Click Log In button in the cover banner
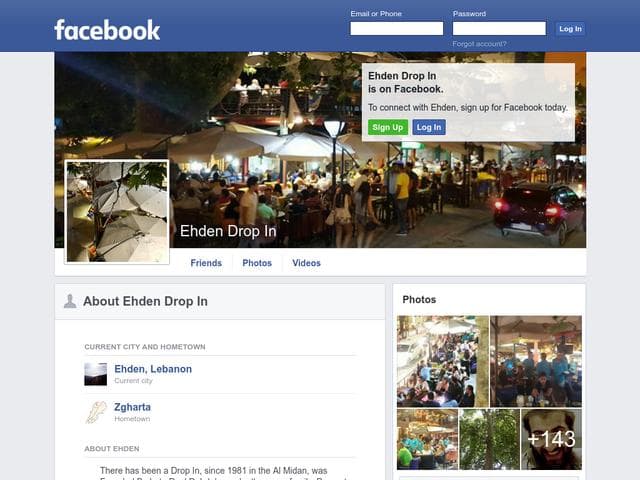The height and width of the screenshot is (480, 640). pos(429,127)
